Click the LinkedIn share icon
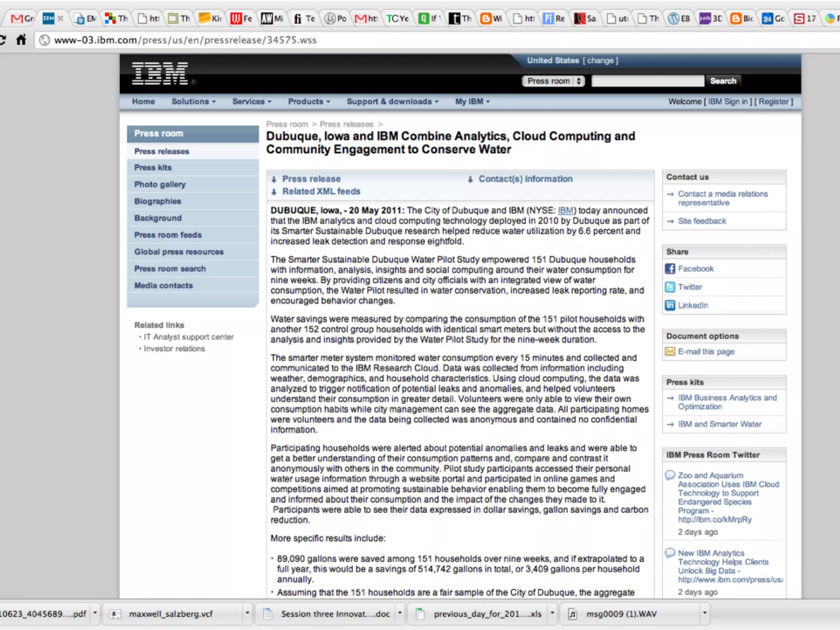Screen dimensions: 840x630 670,305
